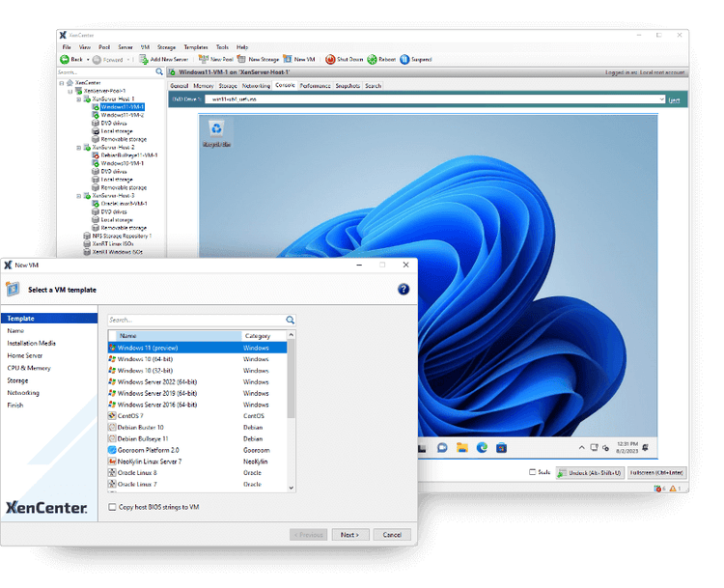Click the New VM toolbar icon
Viewport: 724px width, 588px height.
point(288,59)
